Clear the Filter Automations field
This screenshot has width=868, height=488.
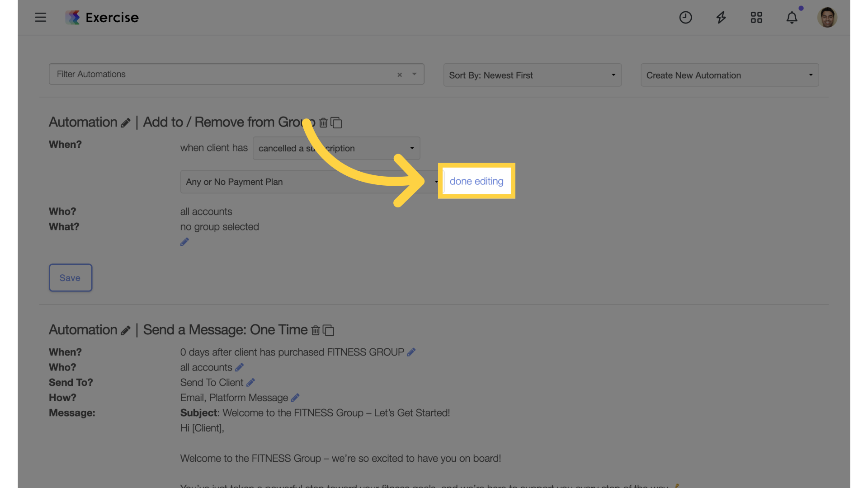pyautogui.click(x=400, y=75)
